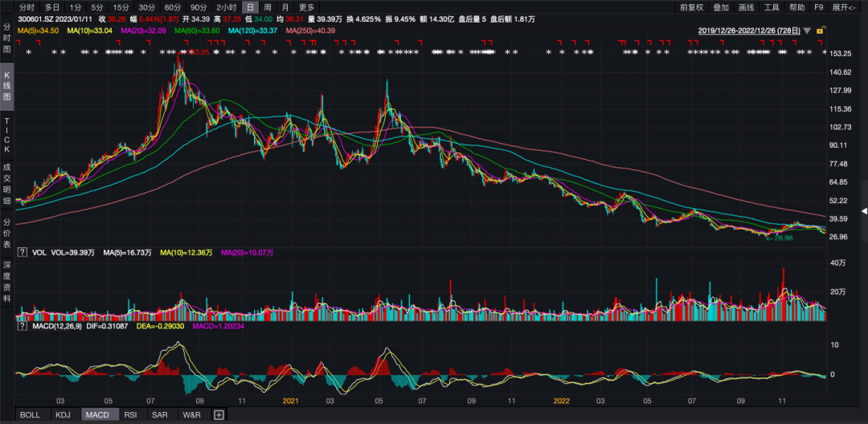Expand the side panel with 展开<-
Image resolution: width=868 pixels, height=424 pixels.
(x=845, y=7)
